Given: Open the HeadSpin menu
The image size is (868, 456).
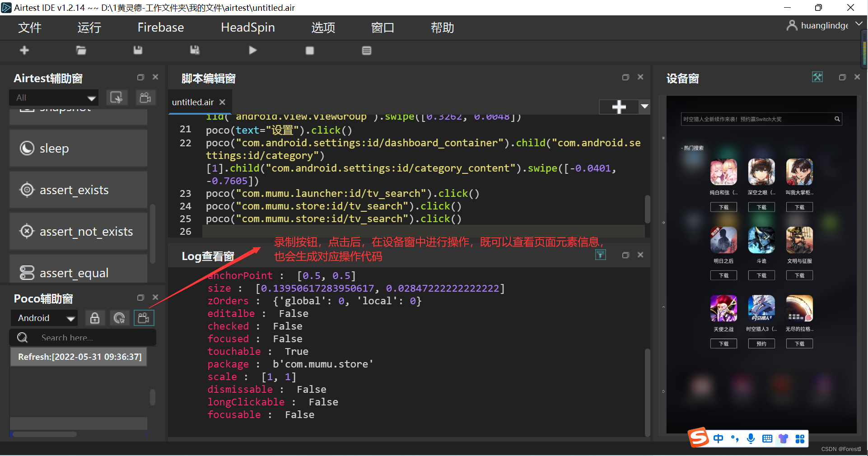Looking at the screenshot, I should [248, 28].
